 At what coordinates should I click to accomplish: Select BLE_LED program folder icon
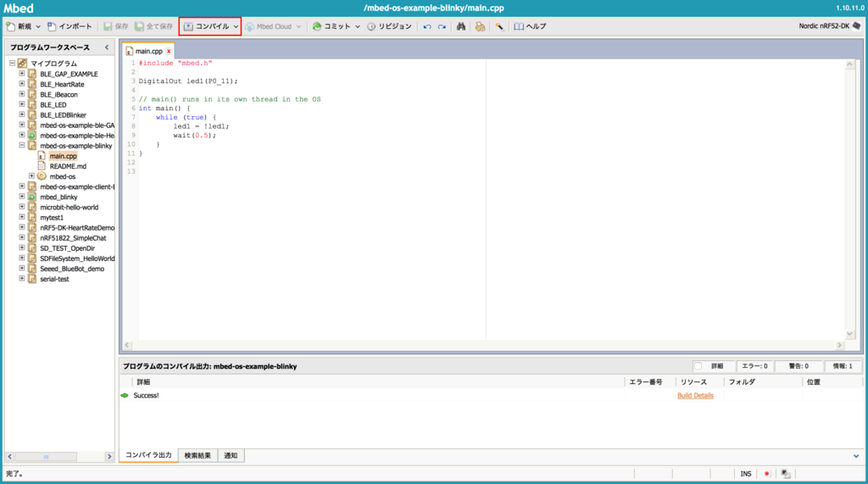(32, 104)
